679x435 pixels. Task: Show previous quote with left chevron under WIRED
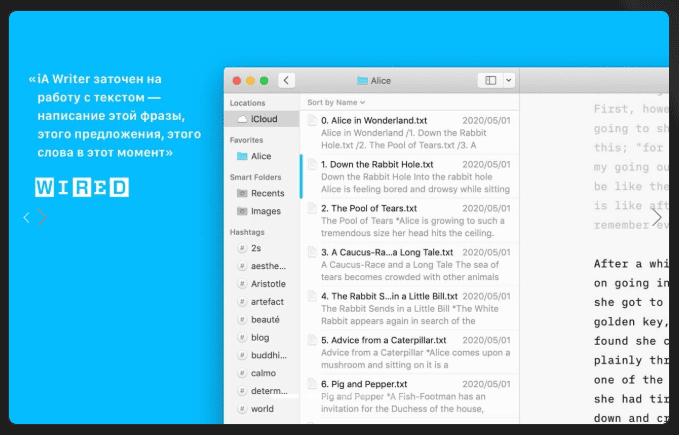pos(26,217)
